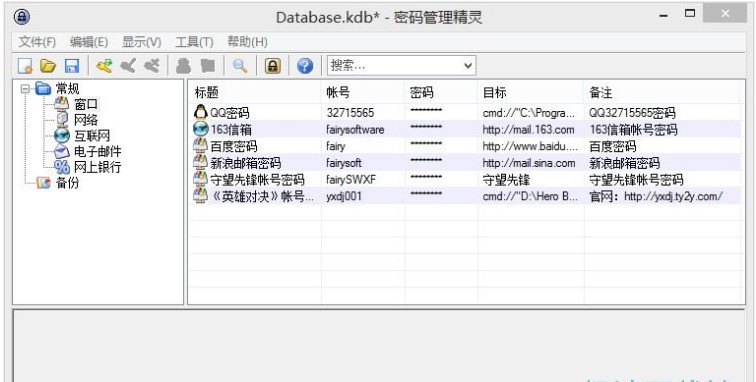Click the icon beside 守望先锋帐号密码 entry
756x382 pixels.
(201, 179)
